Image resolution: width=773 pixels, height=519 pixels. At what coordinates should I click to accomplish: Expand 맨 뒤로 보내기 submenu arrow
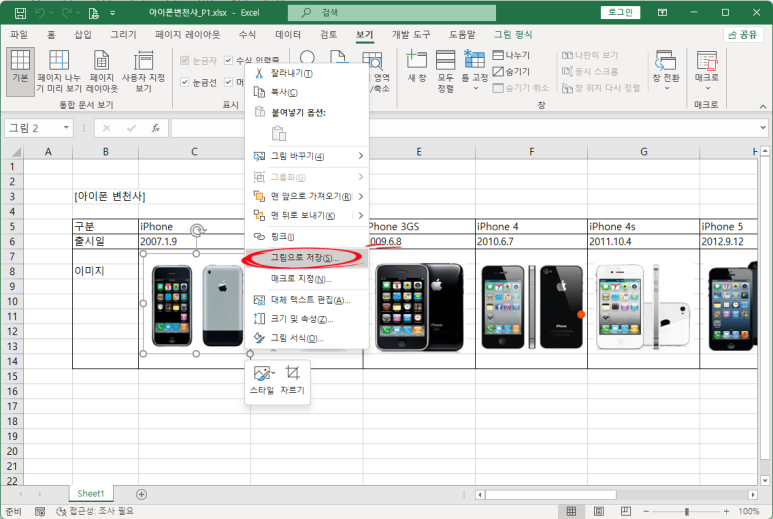point(361,215)
